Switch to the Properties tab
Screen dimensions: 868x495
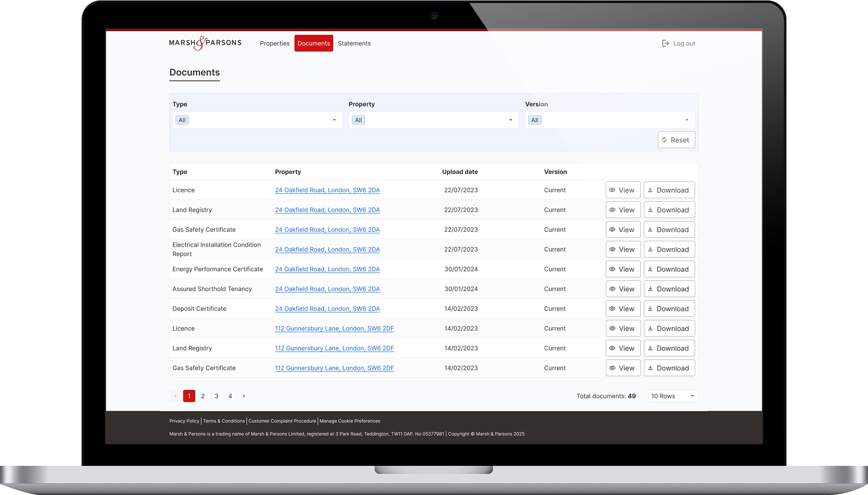point(275,43)
